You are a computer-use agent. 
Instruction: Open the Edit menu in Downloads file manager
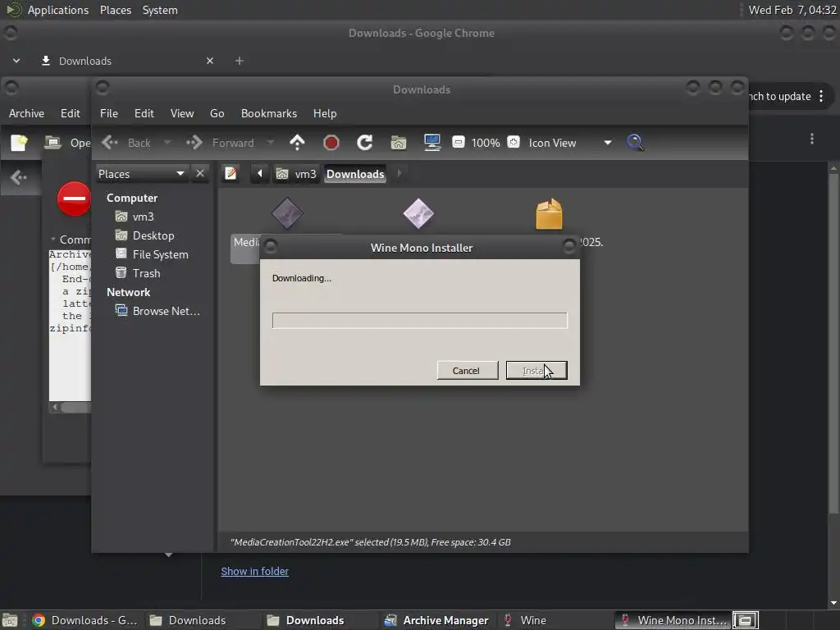pos(144,113)
